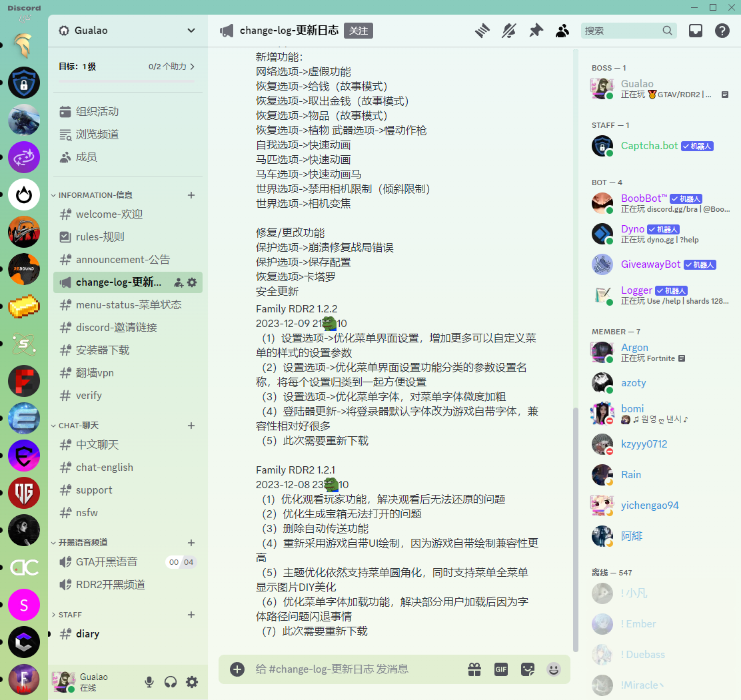Open the emoji picker
The width and height of the screenshot is (741, 700).
pos(554,669)
